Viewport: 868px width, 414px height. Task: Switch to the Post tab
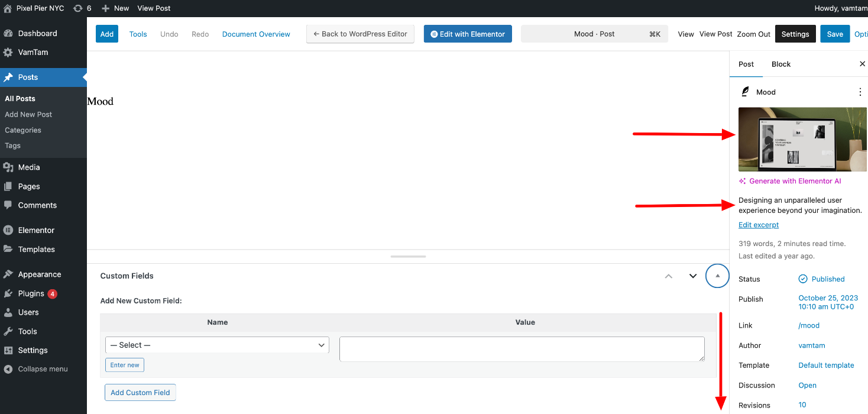tap(746, 64)
